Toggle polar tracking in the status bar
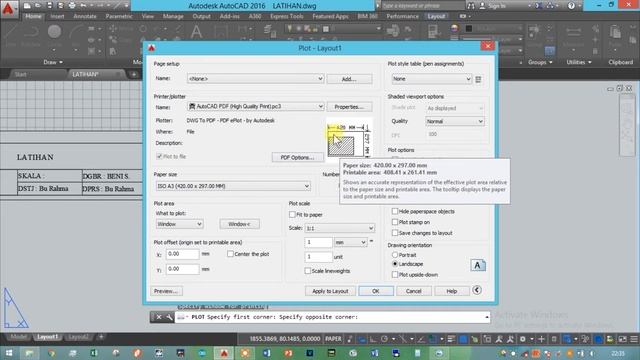This screenshot has width=640, height=360. [384, 339]
